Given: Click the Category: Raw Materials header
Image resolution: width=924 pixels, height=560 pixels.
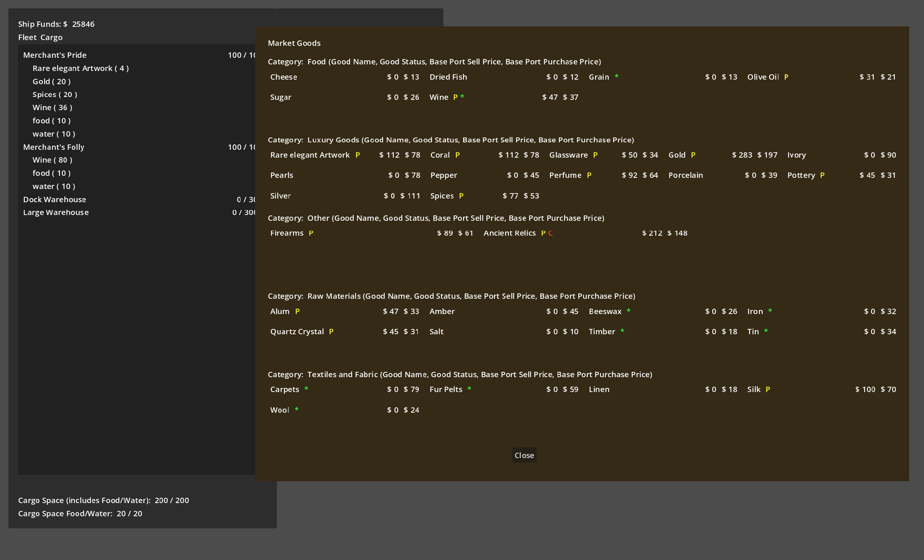Looking at the screenshot, I should (x=451, y=296).
